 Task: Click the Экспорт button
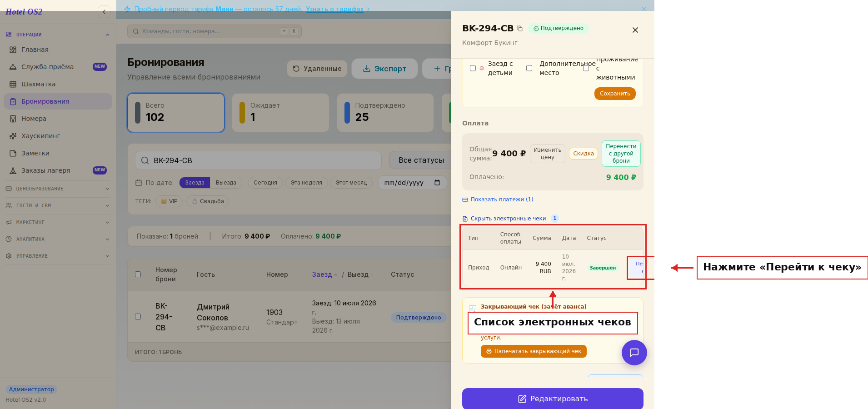(384, 69)
